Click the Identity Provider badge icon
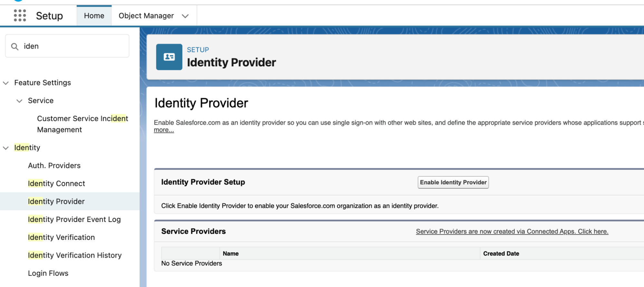This screenshot has width=644, height=287. tap(169, 57)
